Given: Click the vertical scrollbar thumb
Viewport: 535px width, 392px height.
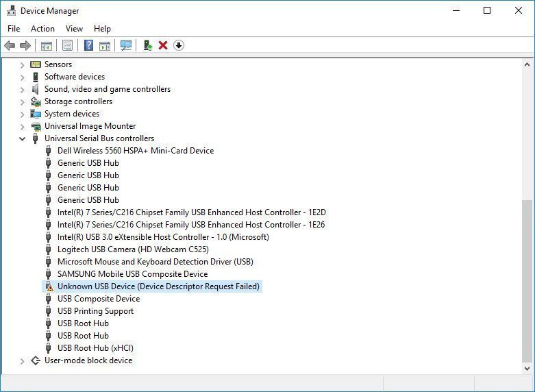Looking at the screenshot, I should pos(527,282).
